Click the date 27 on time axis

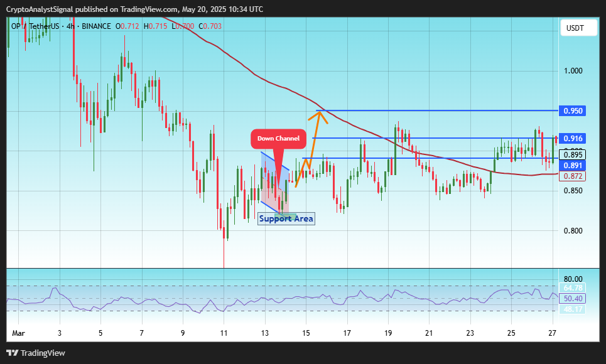[x=552, y=333]
